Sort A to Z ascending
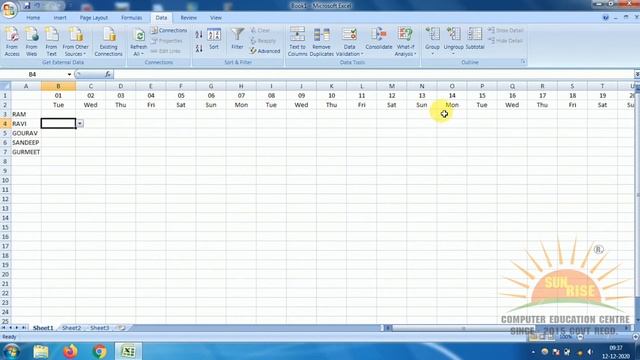 coord(199,35)
